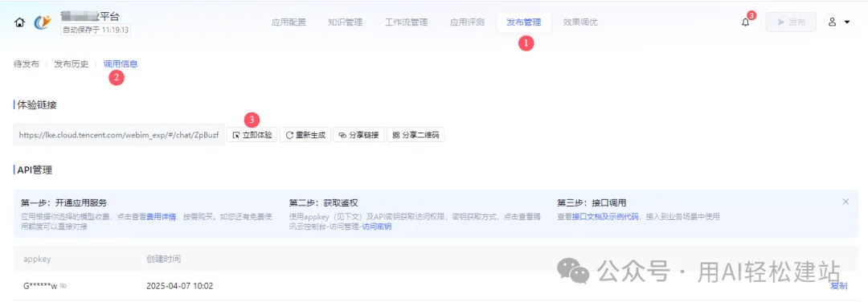Viewport: 868px width, 306px height.
Task: Switch to the 应用配置 tab
Action: (x=289, y=22)
